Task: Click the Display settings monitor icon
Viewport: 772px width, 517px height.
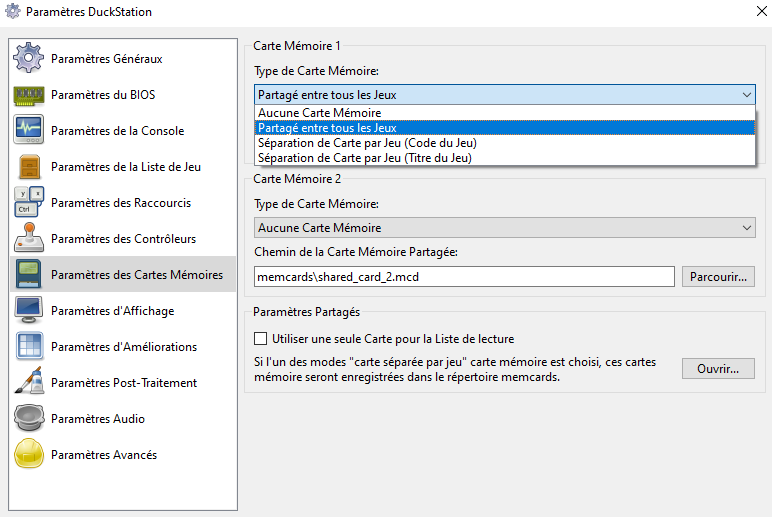Action: 28,311
